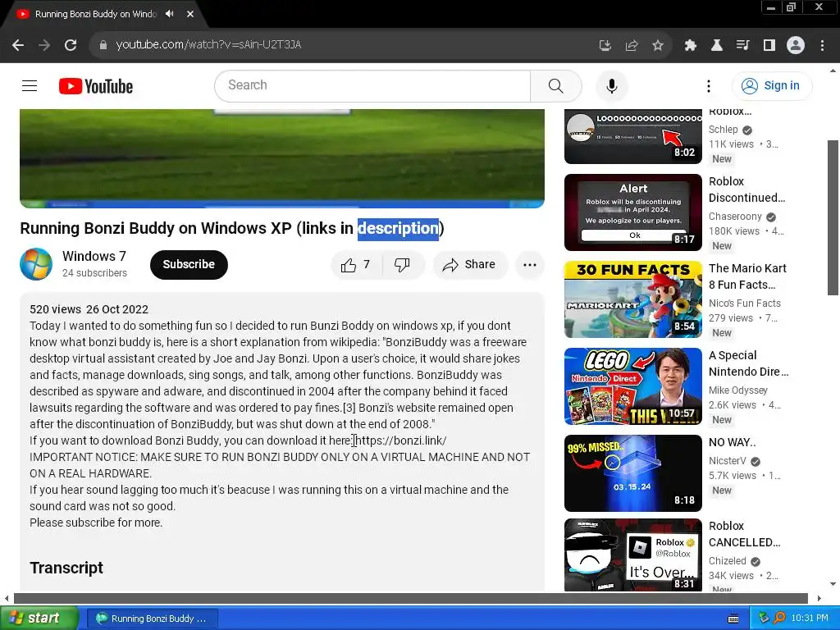Click the vertical page scrollbar thumb

(x=833, y=217)
